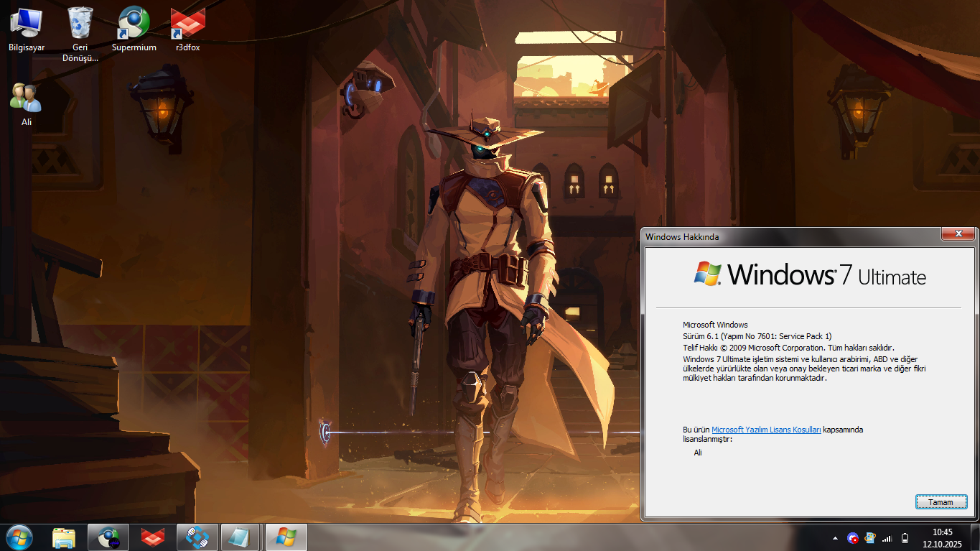Image resolution: width=980 pixels, height=551 pixels.
Task: Open Microsoft Yazılım Lisans Koşulları link
Action: pyautogui.click(x=766, y=430)
